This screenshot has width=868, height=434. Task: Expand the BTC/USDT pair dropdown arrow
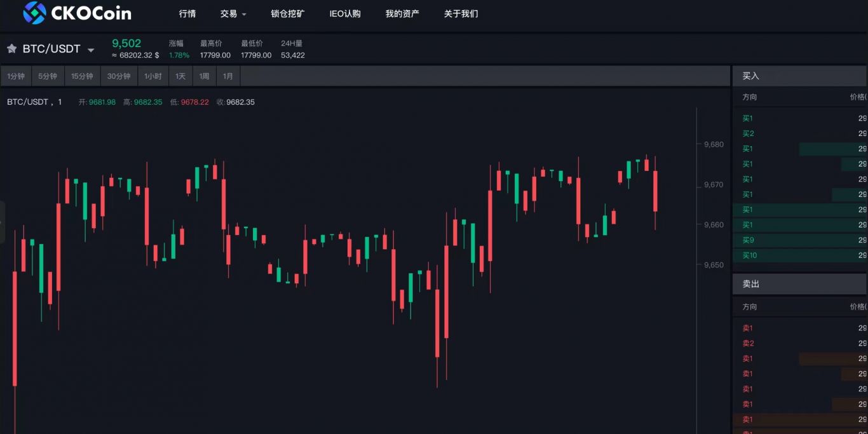(91, 50)
